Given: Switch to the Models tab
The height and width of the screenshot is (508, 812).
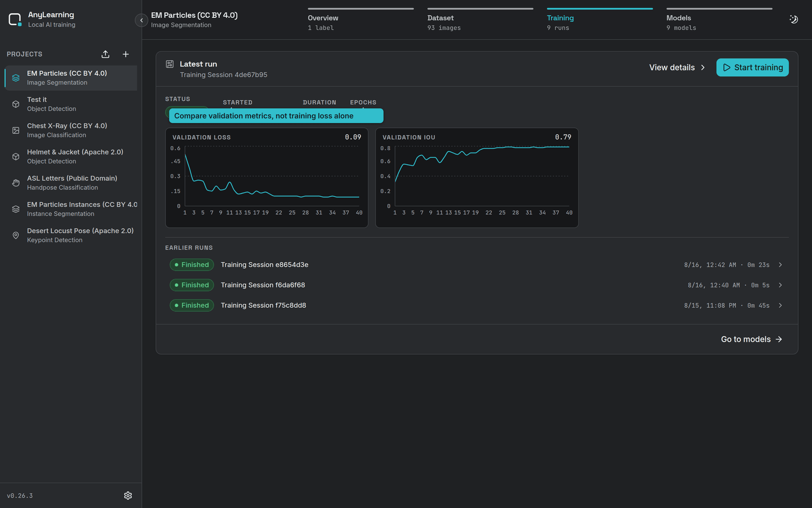Looking at the screenshot, I should coord(719,20).
